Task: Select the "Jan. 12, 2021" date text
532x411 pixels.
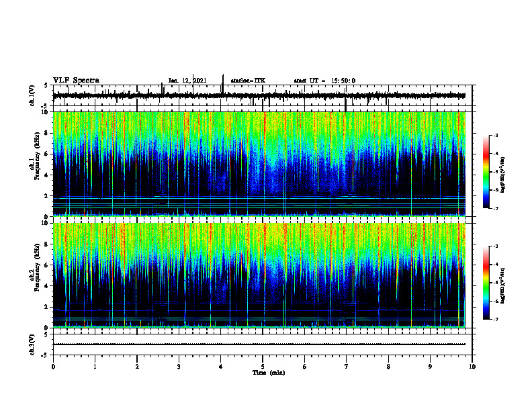Action: click(x=187, y=81)
